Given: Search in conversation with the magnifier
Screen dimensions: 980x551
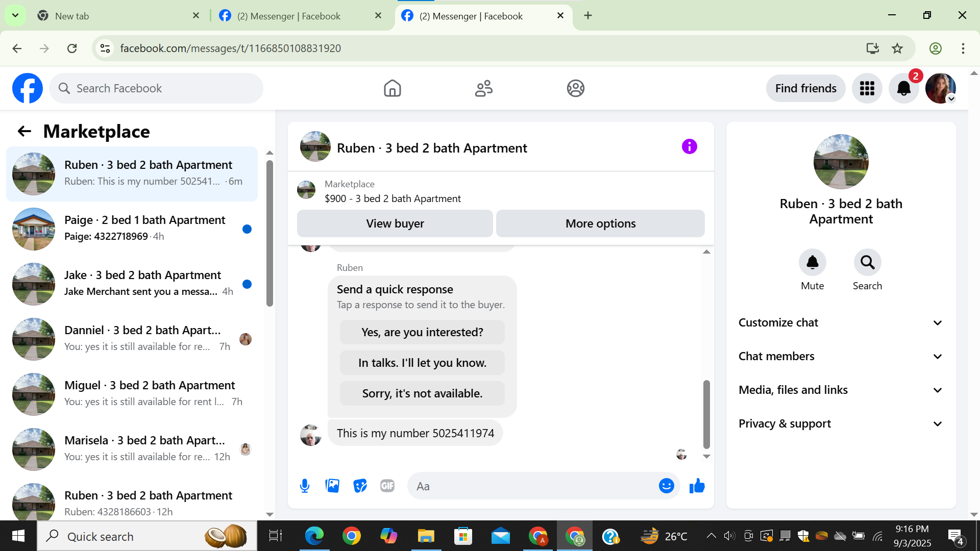Looking at the screenshot, I should 867,262.
